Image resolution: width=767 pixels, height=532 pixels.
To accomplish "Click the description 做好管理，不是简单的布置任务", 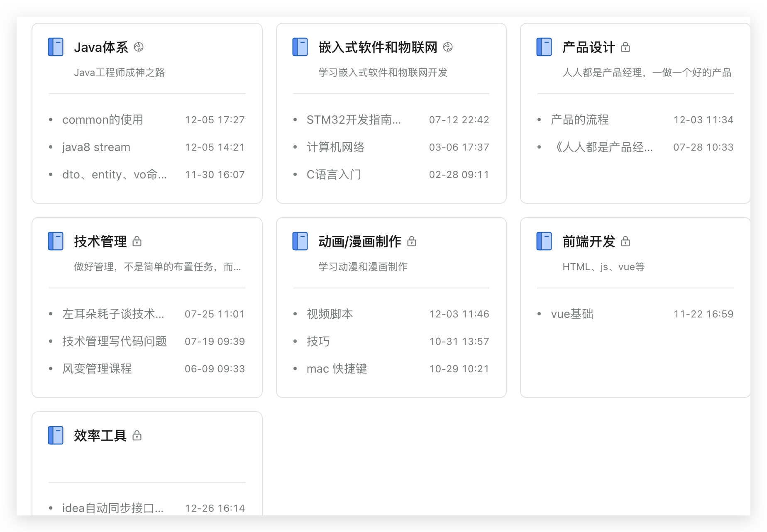I will tap(157, 267).
